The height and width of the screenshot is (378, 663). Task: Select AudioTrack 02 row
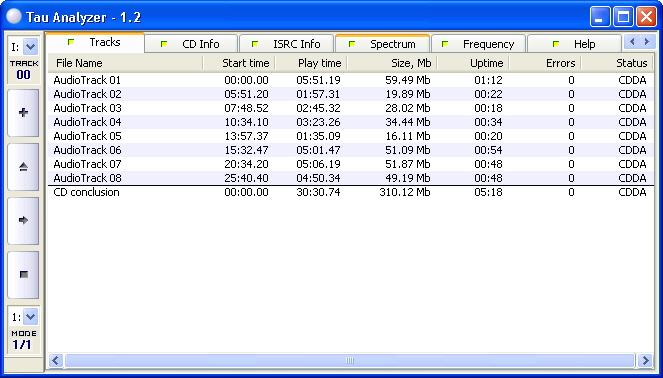click(x=351, y=94)
